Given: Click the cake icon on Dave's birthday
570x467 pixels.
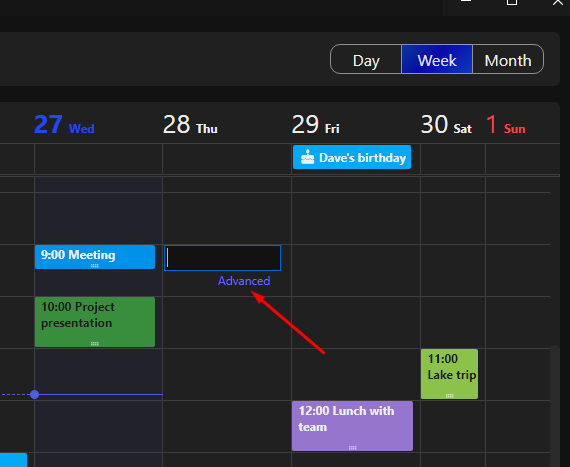Looking at the screenshot, I should tap(308, 157).
